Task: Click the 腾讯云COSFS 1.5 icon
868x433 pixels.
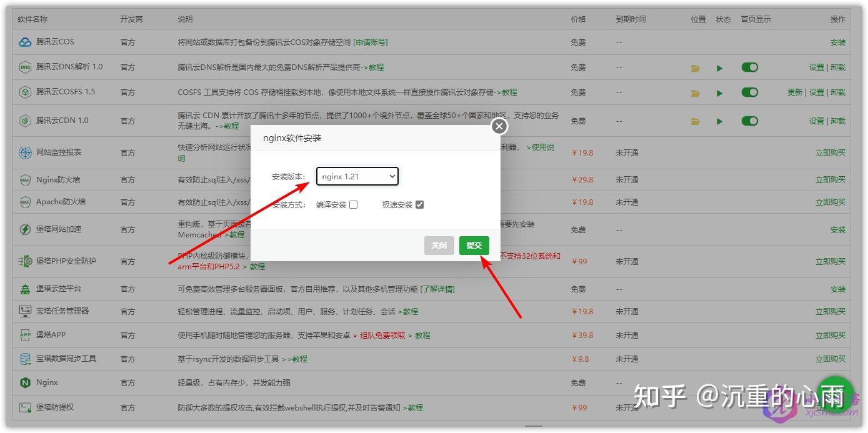Action: tap(25, 92)
